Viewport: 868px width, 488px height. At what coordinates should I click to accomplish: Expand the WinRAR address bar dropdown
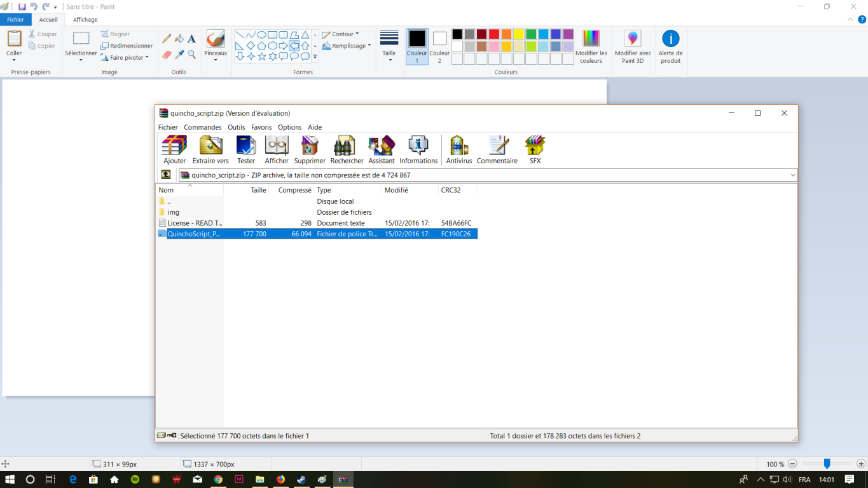(x=793, y=175)
